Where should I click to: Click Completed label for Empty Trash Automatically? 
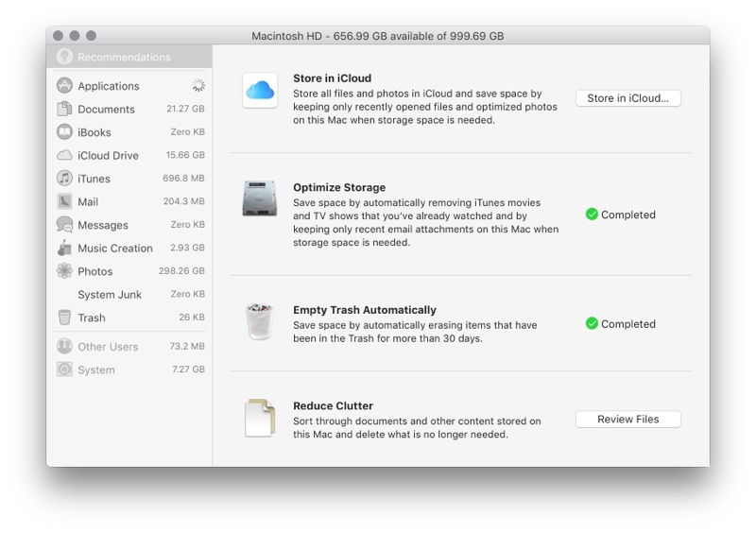pyautogui.click(x=627, y=324)
